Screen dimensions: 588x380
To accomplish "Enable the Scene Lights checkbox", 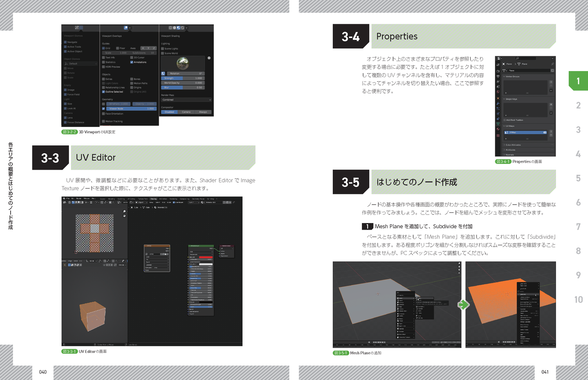I will click(x=163, y=49).
